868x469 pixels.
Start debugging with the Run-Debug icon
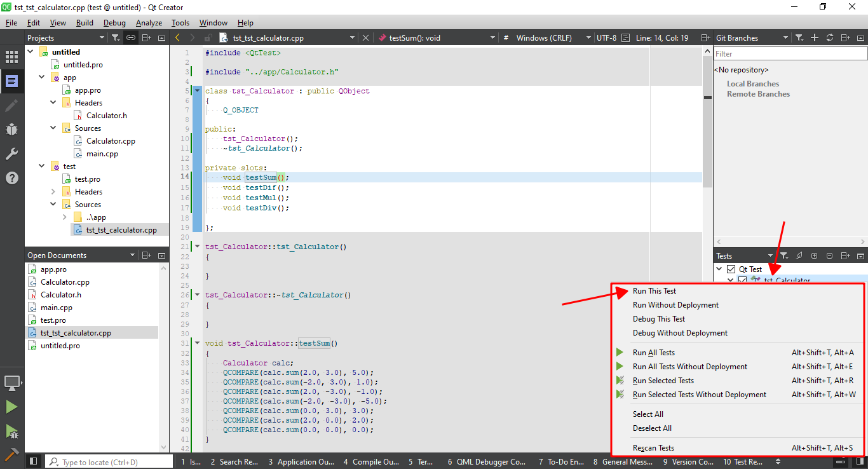[11, 432]
